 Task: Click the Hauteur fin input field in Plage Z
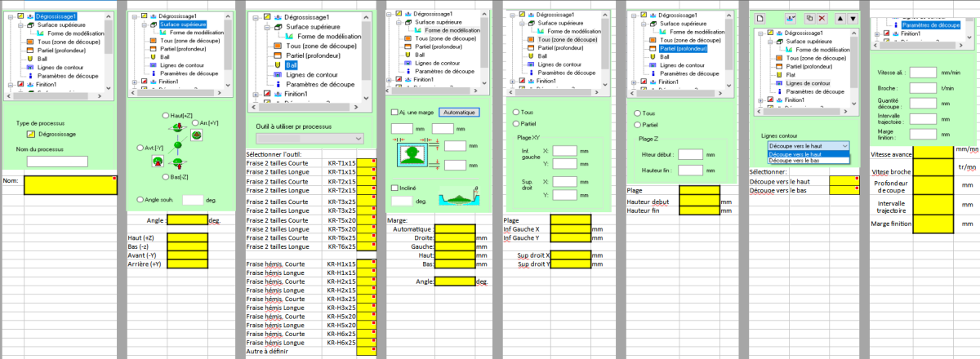pos(691,170)
